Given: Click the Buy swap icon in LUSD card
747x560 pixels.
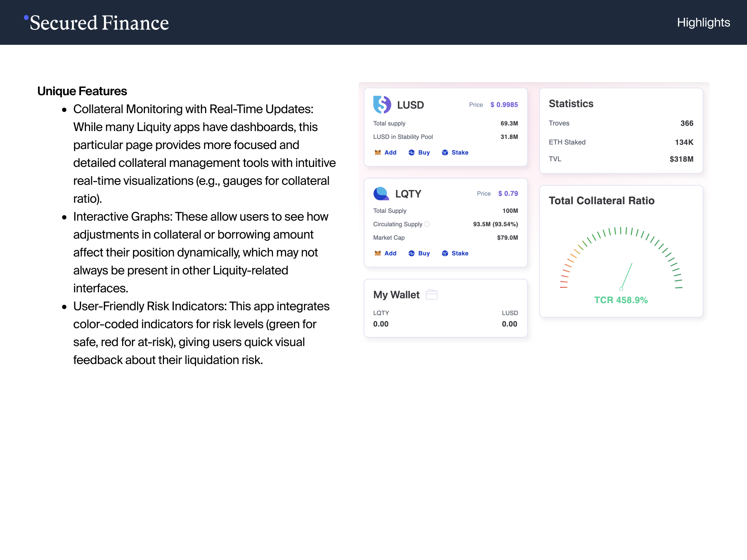Looking at the screenshot, I should pos(412,152).
